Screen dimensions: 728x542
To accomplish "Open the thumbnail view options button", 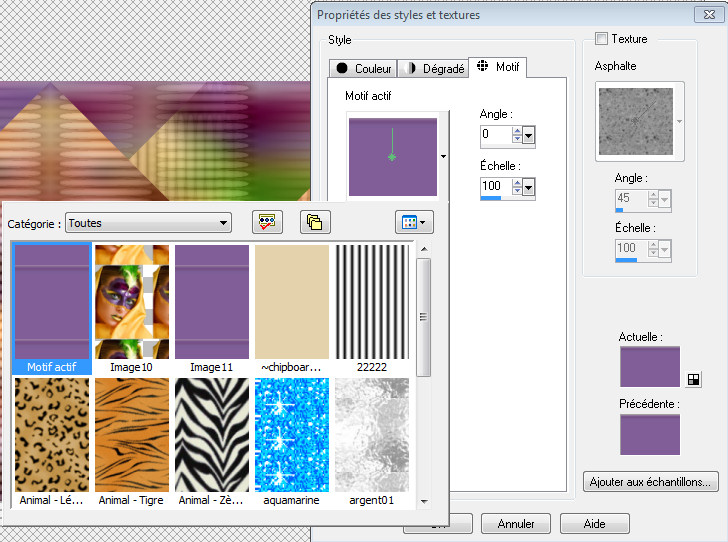I will (x=415, y=222).
